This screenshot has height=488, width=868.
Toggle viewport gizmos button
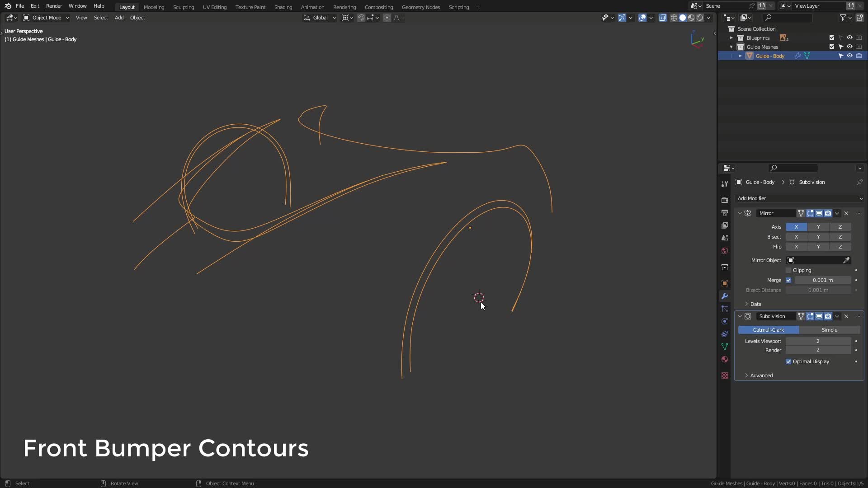tap(622, 18)
